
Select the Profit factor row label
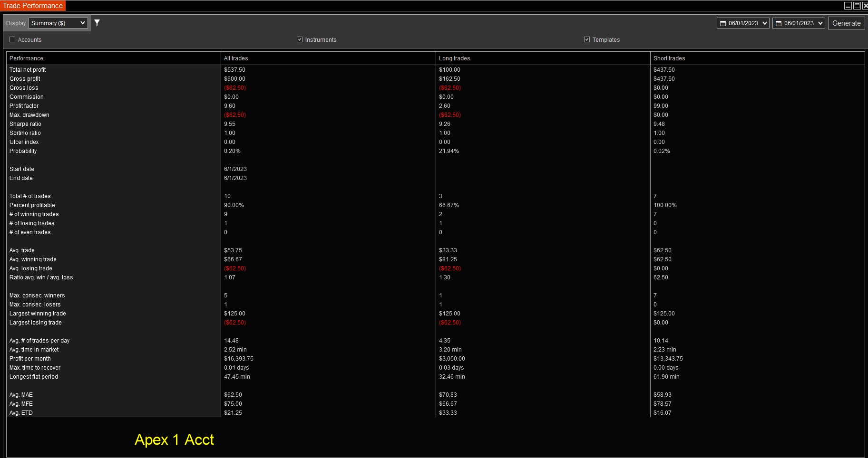pos(24,106)
